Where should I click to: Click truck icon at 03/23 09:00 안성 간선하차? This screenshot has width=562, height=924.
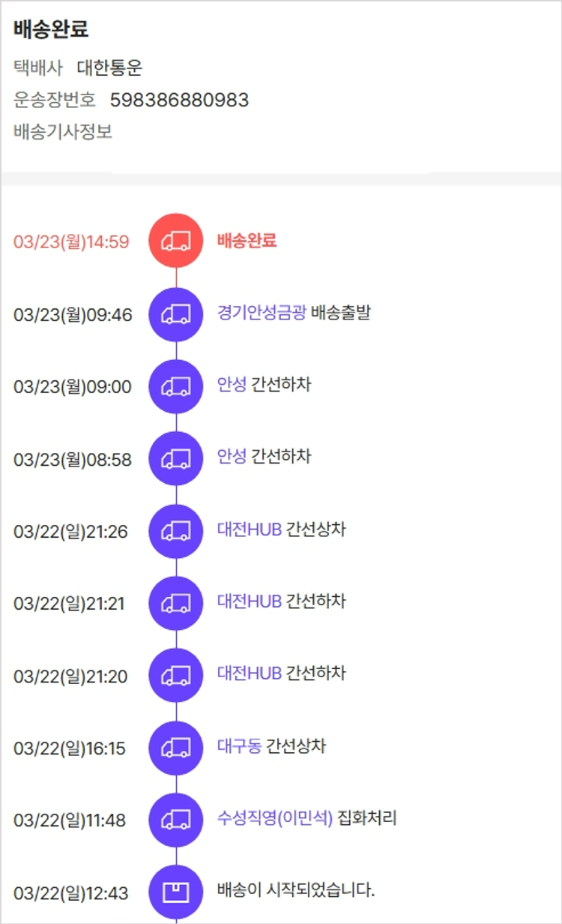[176, 386]
